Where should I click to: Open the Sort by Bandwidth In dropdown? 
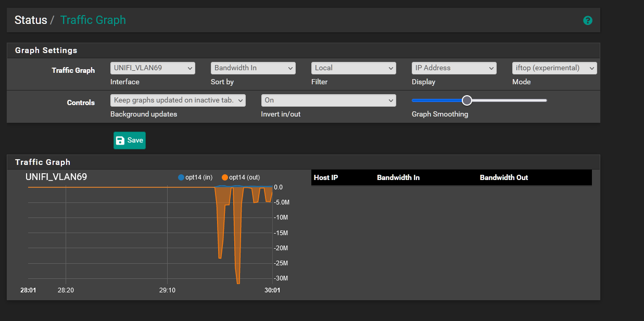[x=253, y=68]
